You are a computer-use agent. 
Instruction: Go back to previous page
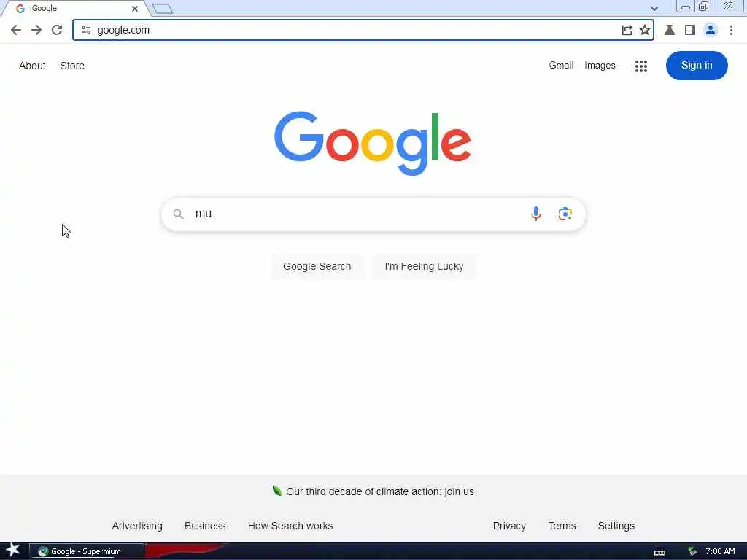(x=16, y=30)
